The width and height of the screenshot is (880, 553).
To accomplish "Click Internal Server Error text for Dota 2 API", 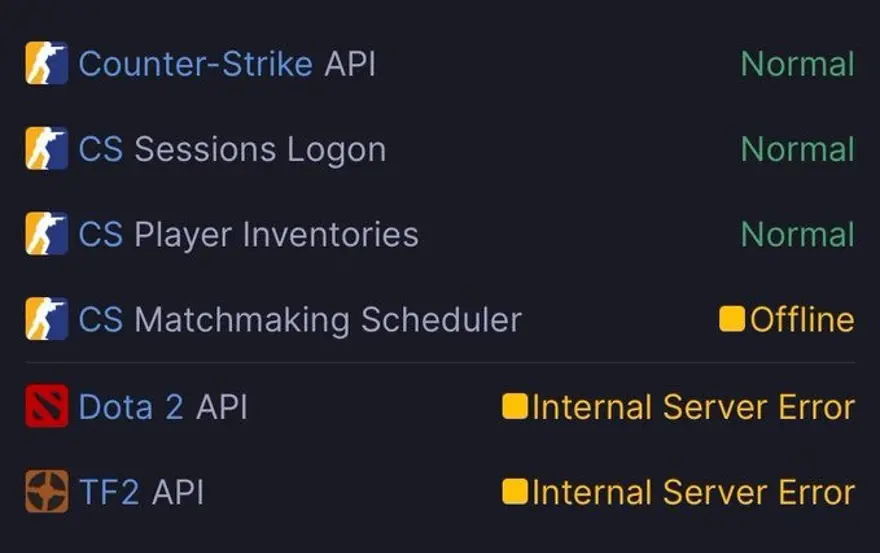I will [x=693, y=407].
